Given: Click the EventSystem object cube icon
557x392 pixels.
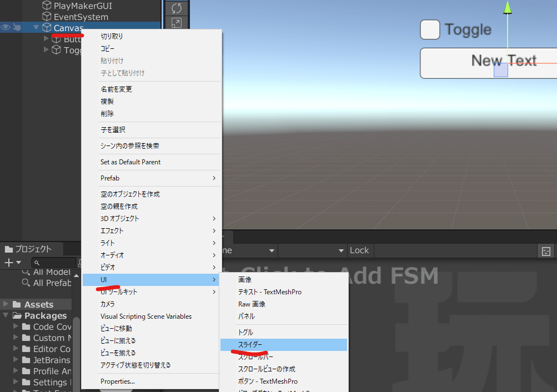Looking at the screenshot, I should point(47,17).
